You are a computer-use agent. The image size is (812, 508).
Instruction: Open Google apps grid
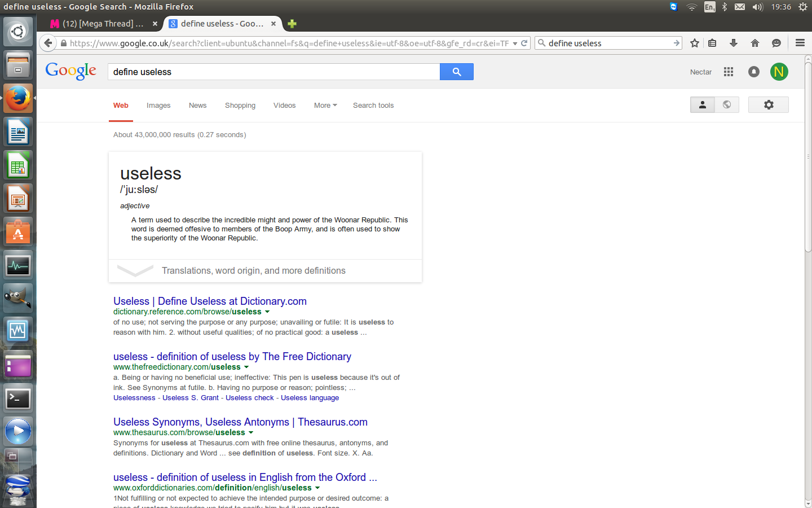[729, 72]
